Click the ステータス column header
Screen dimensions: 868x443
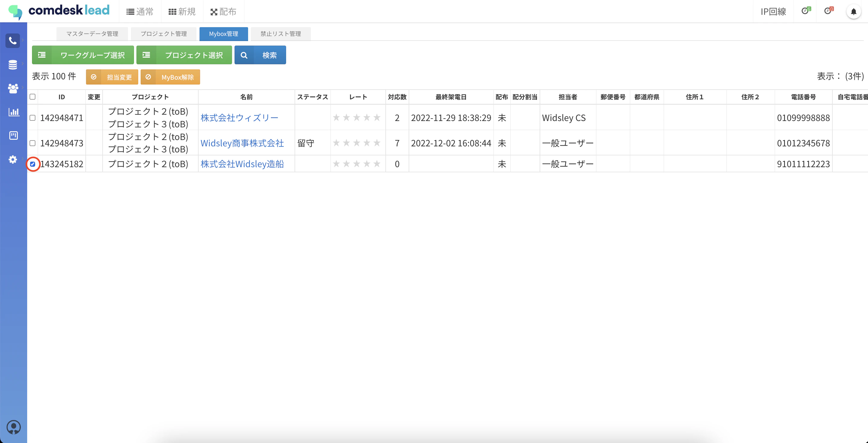[x=313, y=97]
